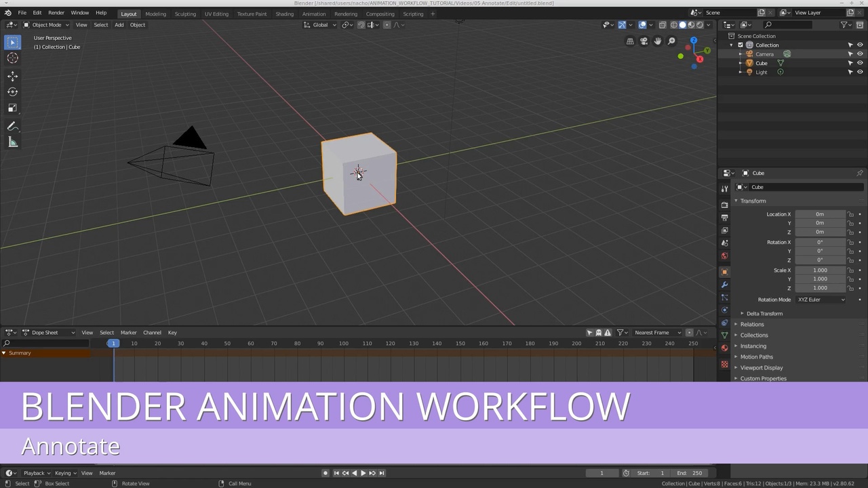Open the File menu
Viewport: 868px width, 488px height.
pyautogui.click(x=22, y=13)
